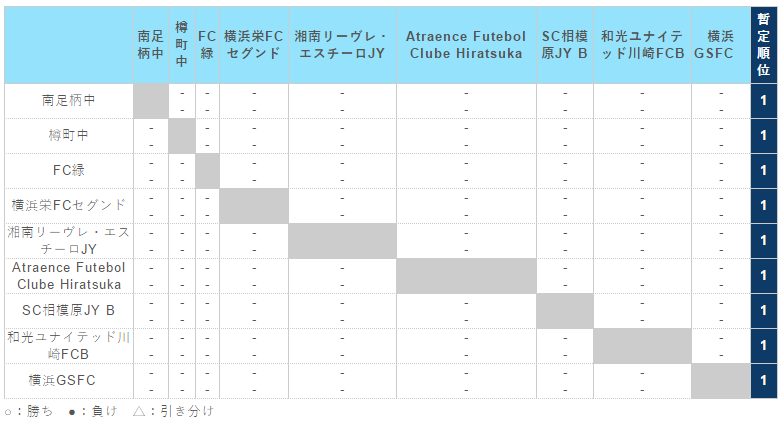The image size is (784, 426).
Task: Open the 椦町中 row team link
Action: coord(69,135)
